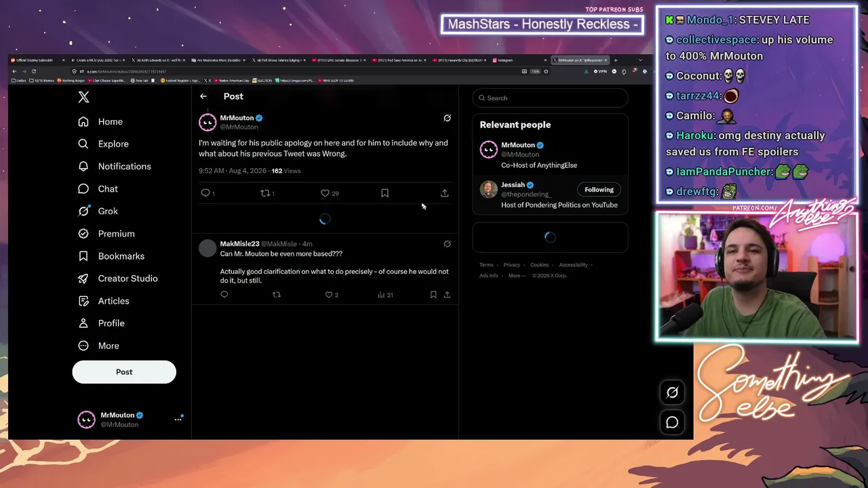
Task: Expand the footer More dropdown
Action: [516, 276]
